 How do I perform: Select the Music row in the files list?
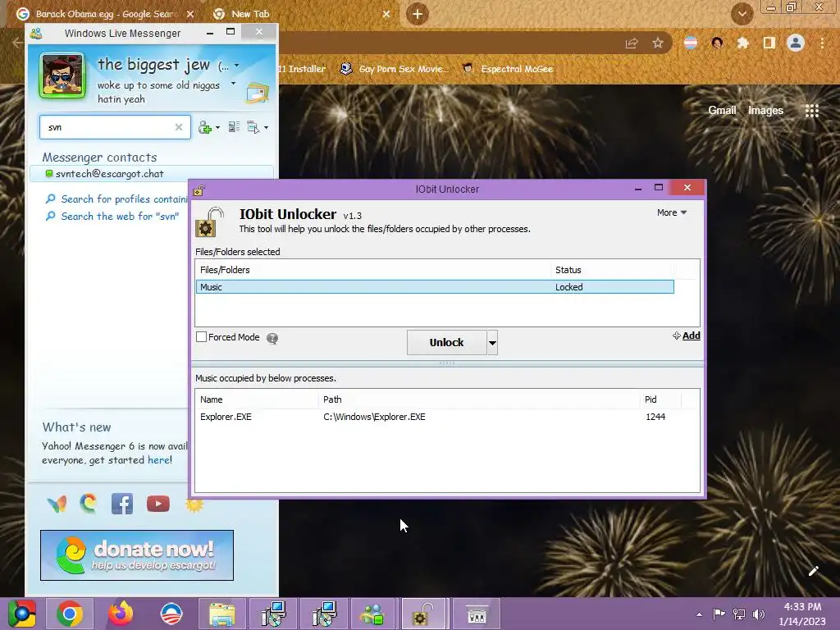pyautogui.click(x=435, y=287)
